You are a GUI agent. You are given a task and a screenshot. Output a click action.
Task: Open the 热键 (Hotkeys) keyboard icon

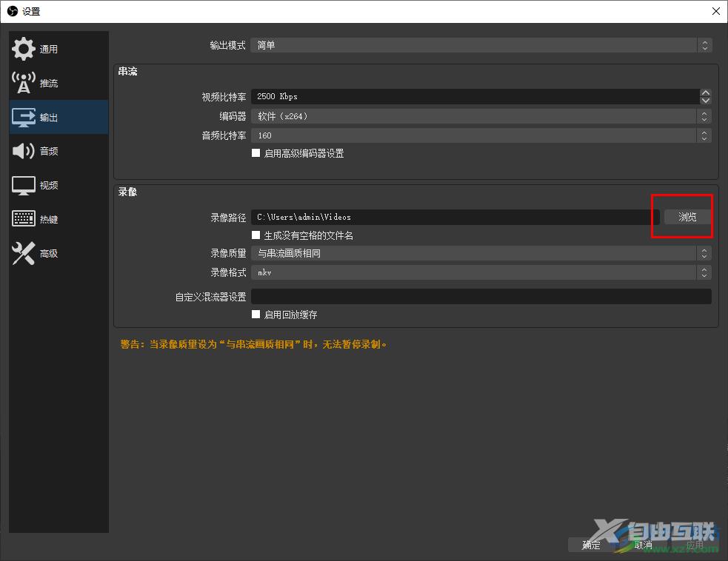(23, 218)
